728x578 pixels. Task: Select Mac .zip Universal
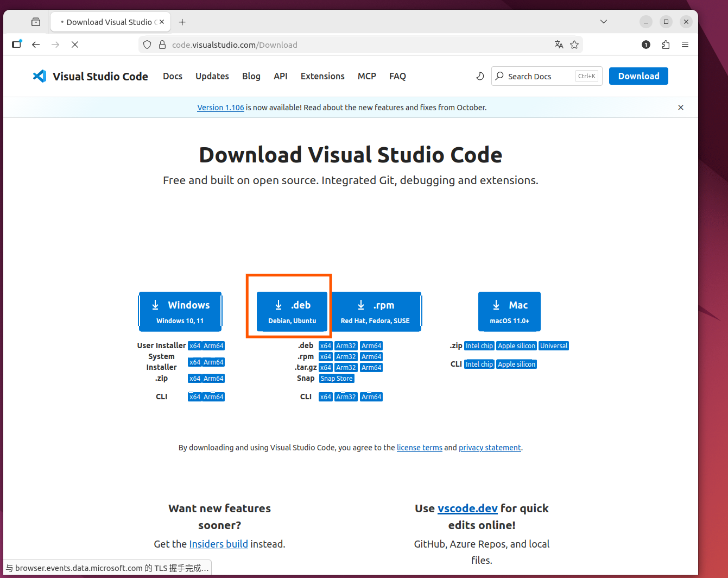pyautogui.click(x=554, y=346)
